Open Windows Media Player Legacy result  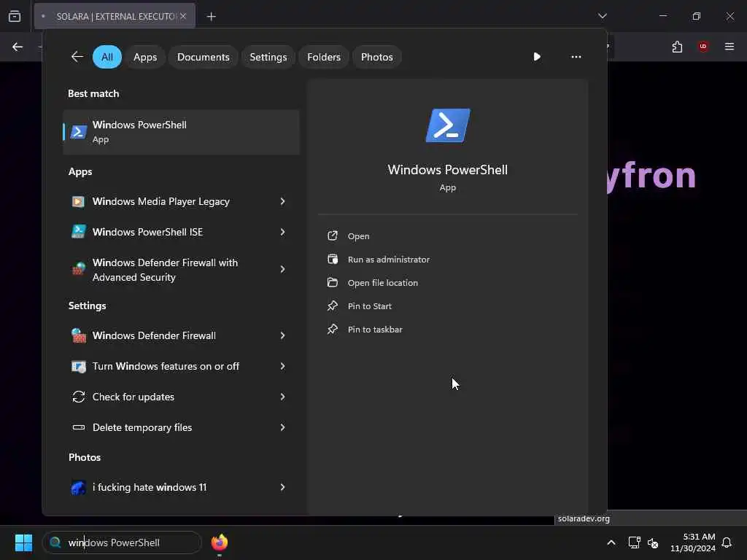181,201
